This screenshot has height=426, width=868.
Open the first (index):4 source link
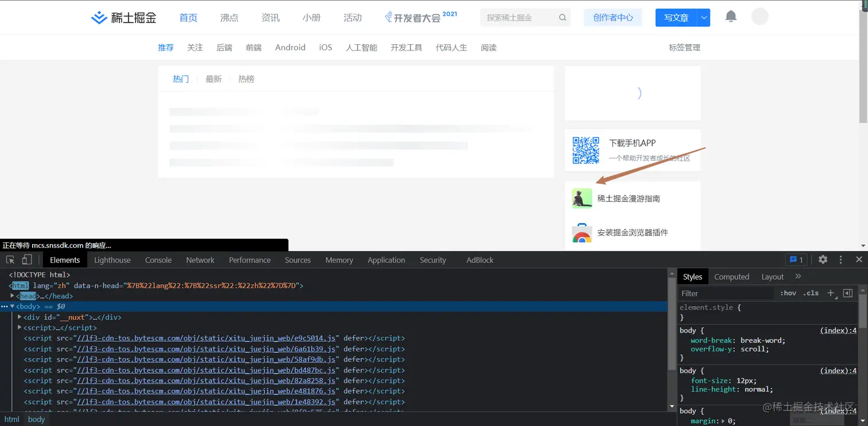click(x=838, y=330)
